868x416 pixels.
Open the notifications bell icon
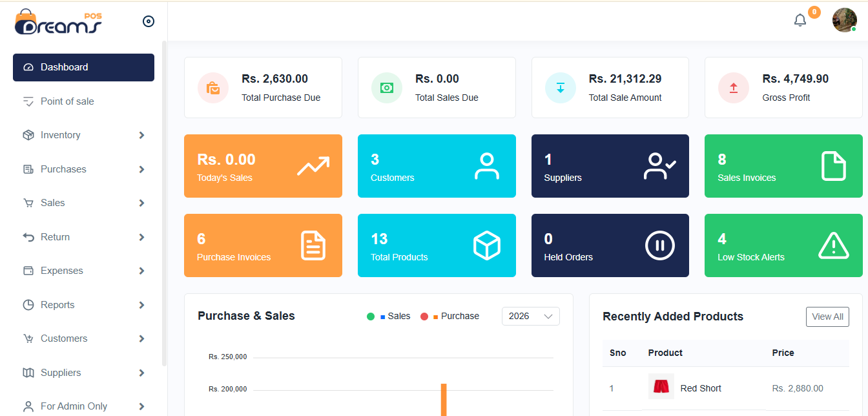tap(800, 20)
